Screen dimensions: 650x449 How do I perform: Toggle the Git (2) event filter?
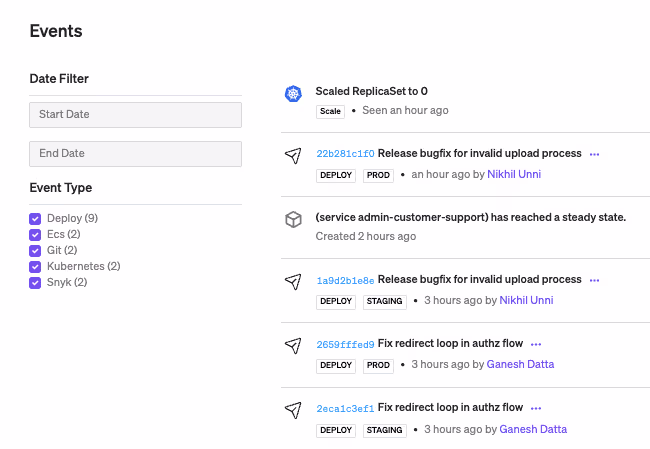(35, 250)
